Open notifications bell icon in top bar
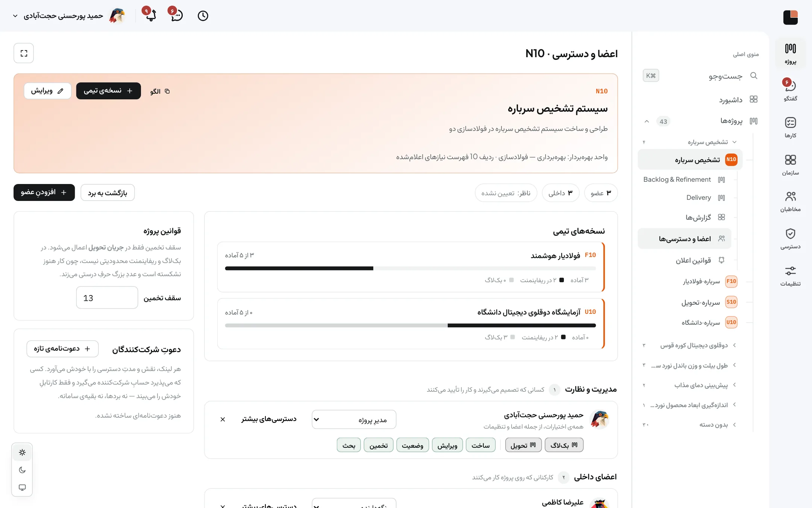Viewport: 812px width, 508px height. pyautogui.click(x=150, y=15)
